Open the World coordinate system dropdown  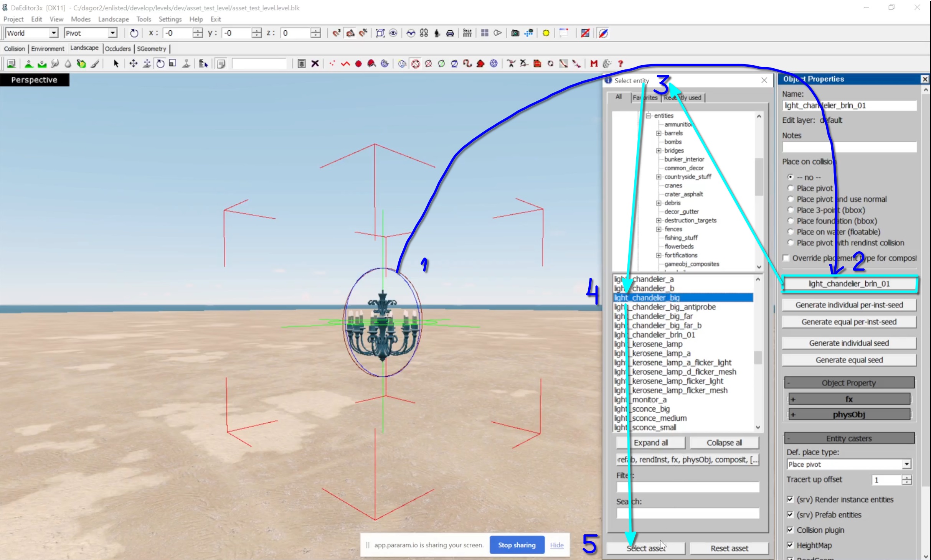click(x=54, y=33)
